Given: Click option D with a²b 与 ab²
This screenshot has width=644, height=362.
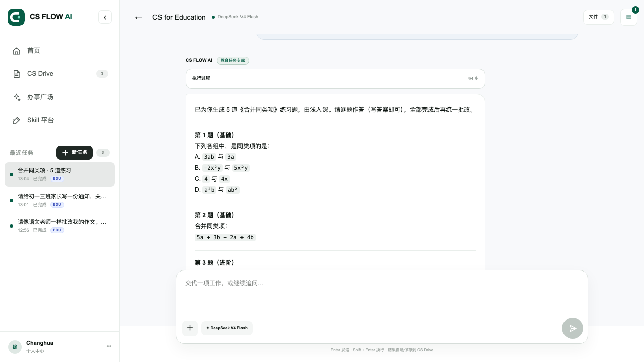Looking at the screenshot, I should pyautogui.click(x=217, y=190).
